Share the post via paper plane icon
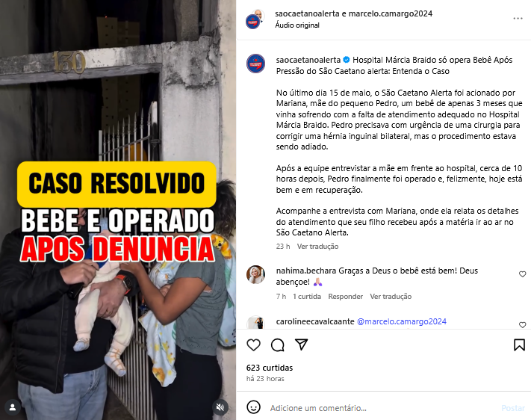 tap(301, 345)
